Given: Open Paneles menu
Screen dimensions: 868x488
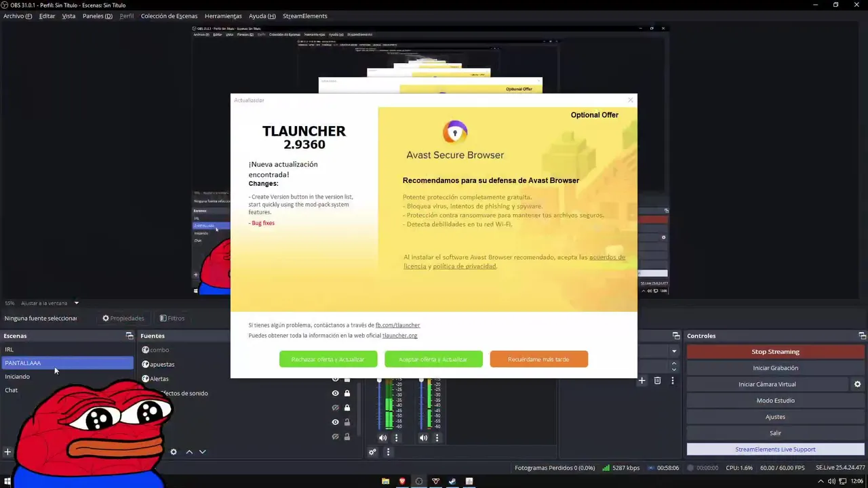Looking at the screenshot, I should 98,16.
